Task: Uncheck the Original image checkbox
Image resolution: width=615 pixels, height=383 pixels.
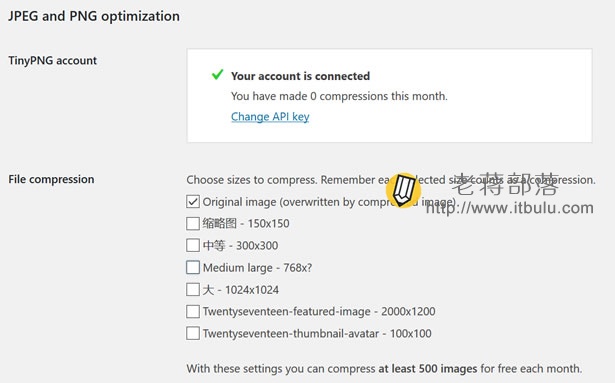Action: point(193,202)
